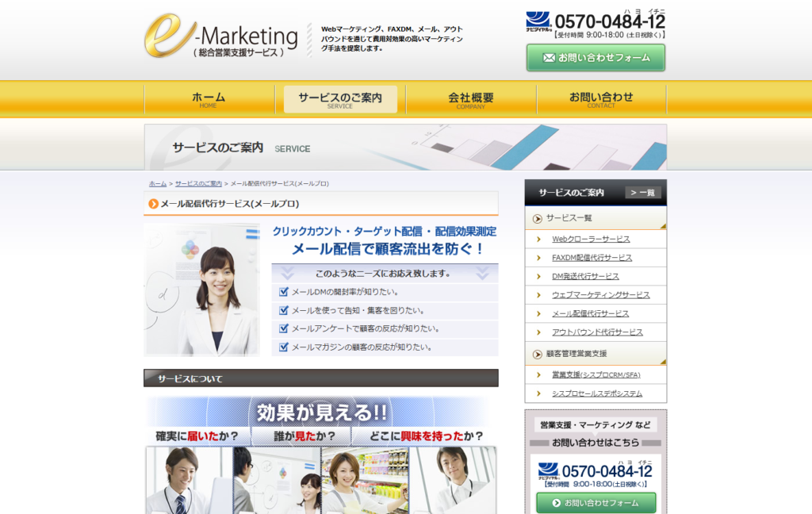812x514 pixels.
Task: Click the checkbox beside メールアンケートで顧客の反応が知りたい
Action: 284,328
